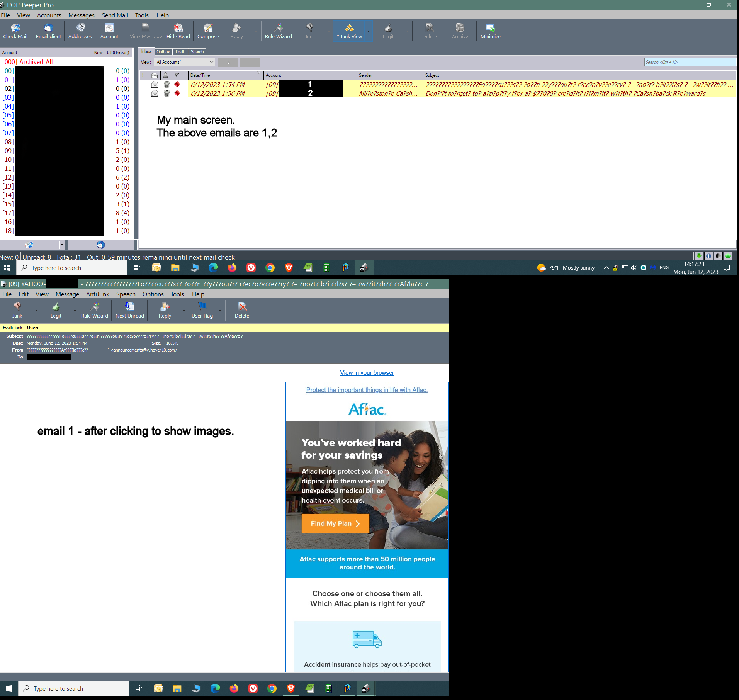The image size is (739, 700).
Task: Select the Inbox tab
Action: pos(146,51)
